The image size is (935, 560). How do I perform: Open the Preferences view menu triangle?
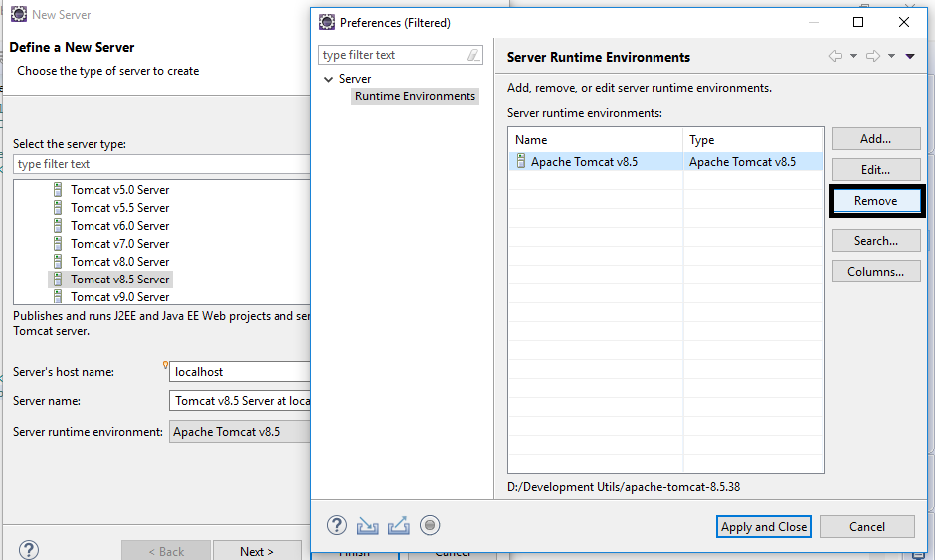tap(910, 56)
